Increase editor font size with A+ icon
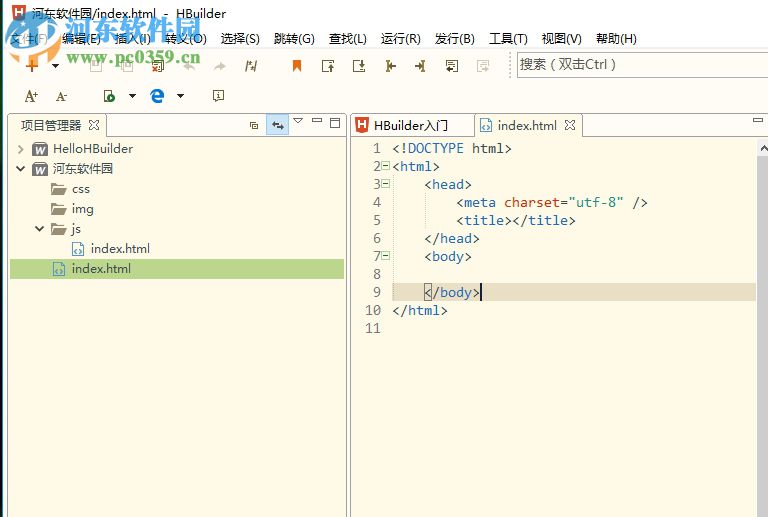The height and width of the screenshot is (517, 768). tap(31, 96)
